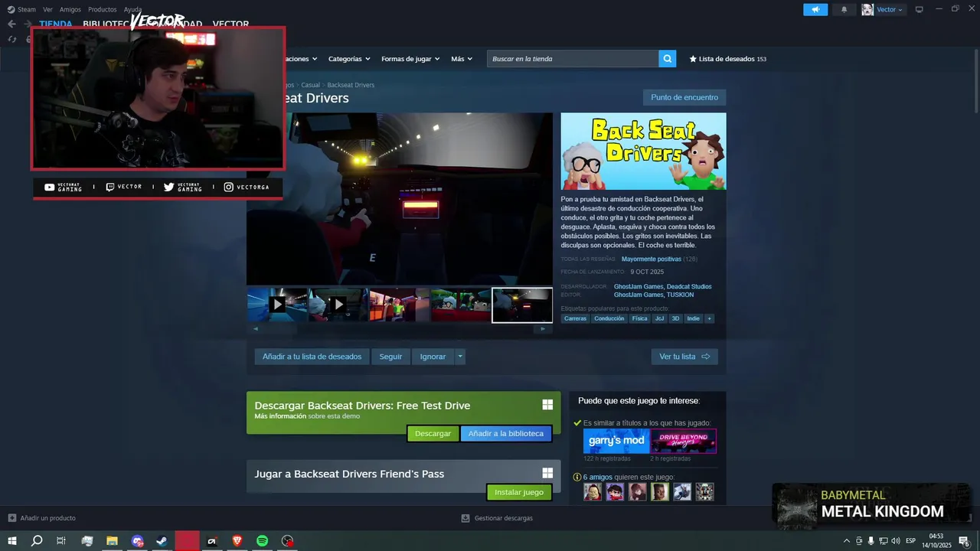Screen dimensions: 980x551
Task: Click first friend avatar wanting this game
Action: tap(593, 492)
